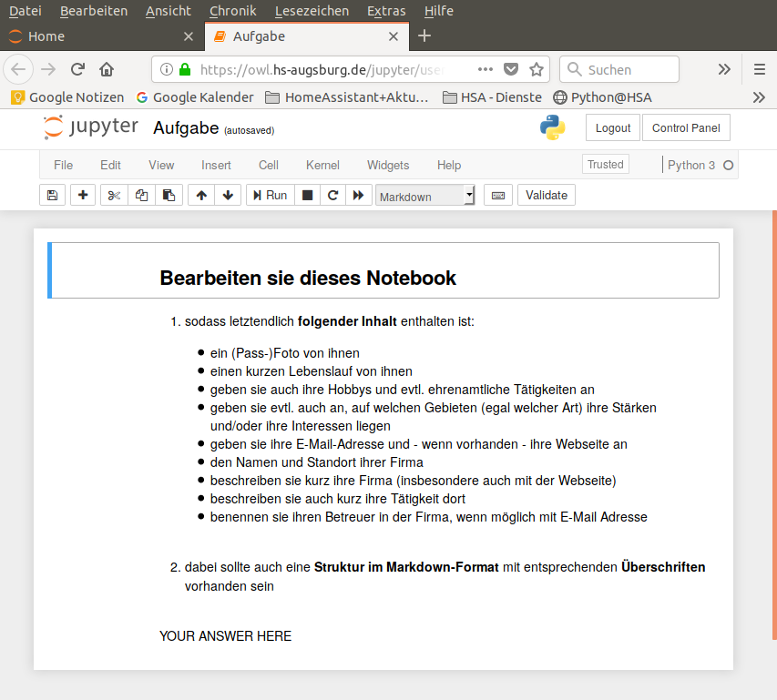This screenshot has height=700, width=777.
Task: Move the selected cell up with the arrow
Action: point(201,195)
